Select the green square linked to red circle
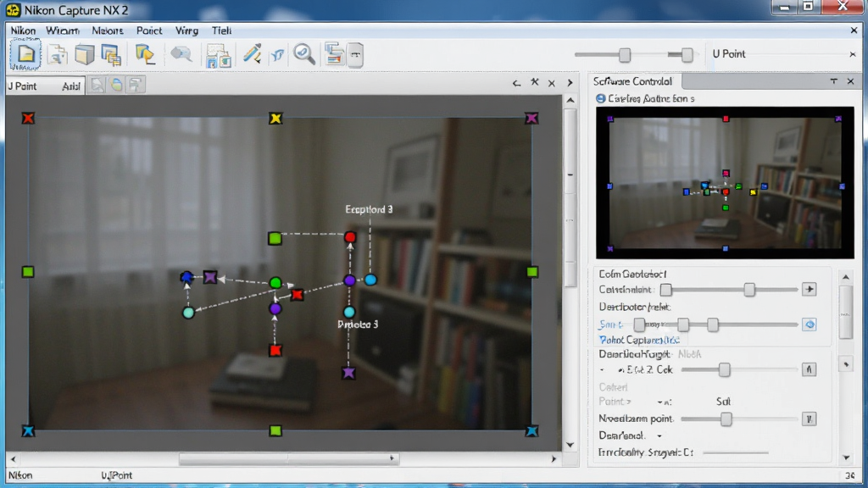868x488 pixels. pos(275,238)
